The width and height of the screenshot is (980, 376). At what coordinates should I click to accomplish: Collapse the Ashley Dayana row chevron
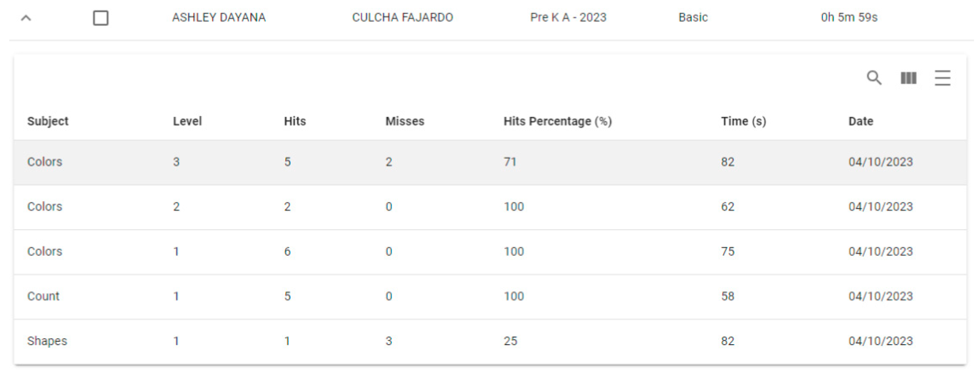click(x=26, y=18)
